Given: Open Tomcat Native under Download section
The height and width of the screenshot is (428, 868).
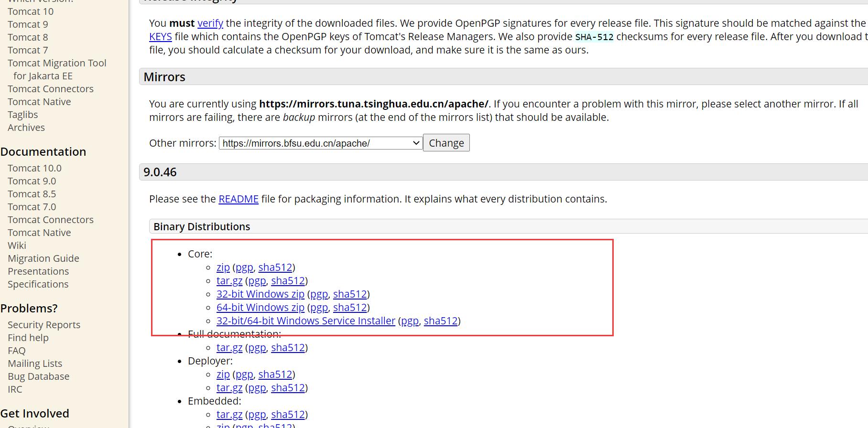Looking at the screenshot, I should [x=39, y=102].
